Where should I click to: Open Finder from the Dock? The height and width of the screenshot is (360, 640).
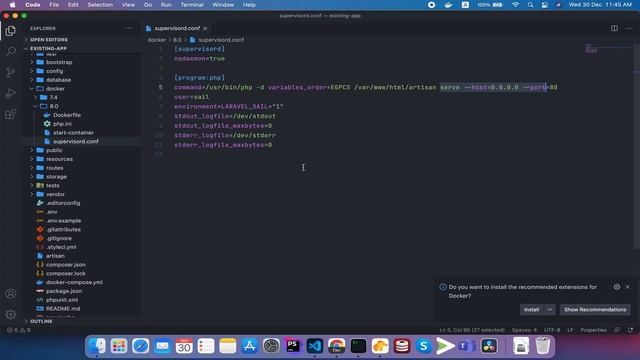[x=97, y=346]
